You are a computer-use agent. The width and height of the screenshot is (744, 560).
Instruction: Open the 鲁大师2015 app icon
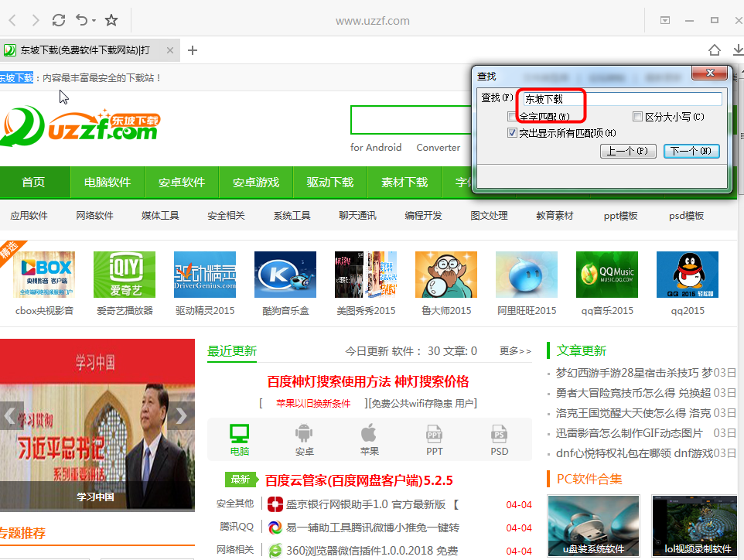[446, 275]
